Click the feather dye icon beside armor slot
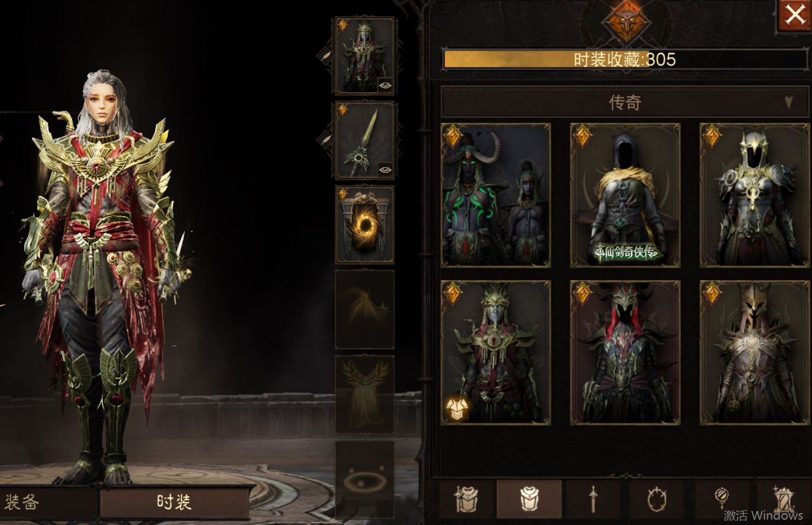The height and width of the screenshot is (525, 812). (325, 55)
